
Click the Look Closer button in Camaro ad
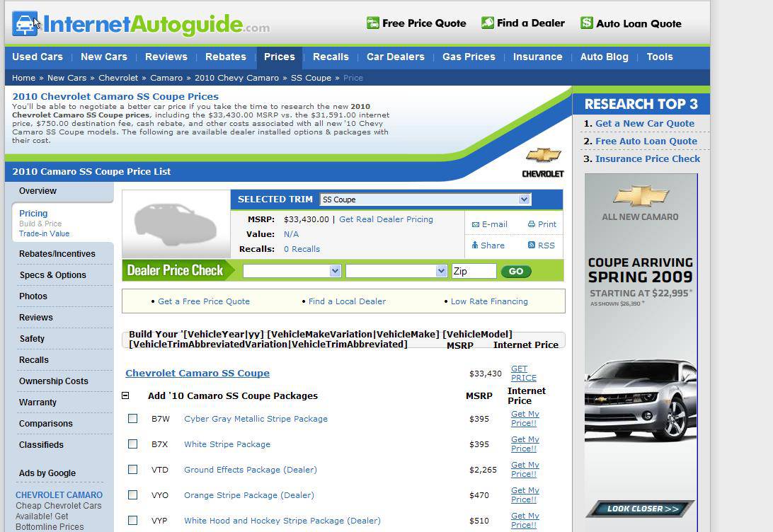[x=641, y=509]
